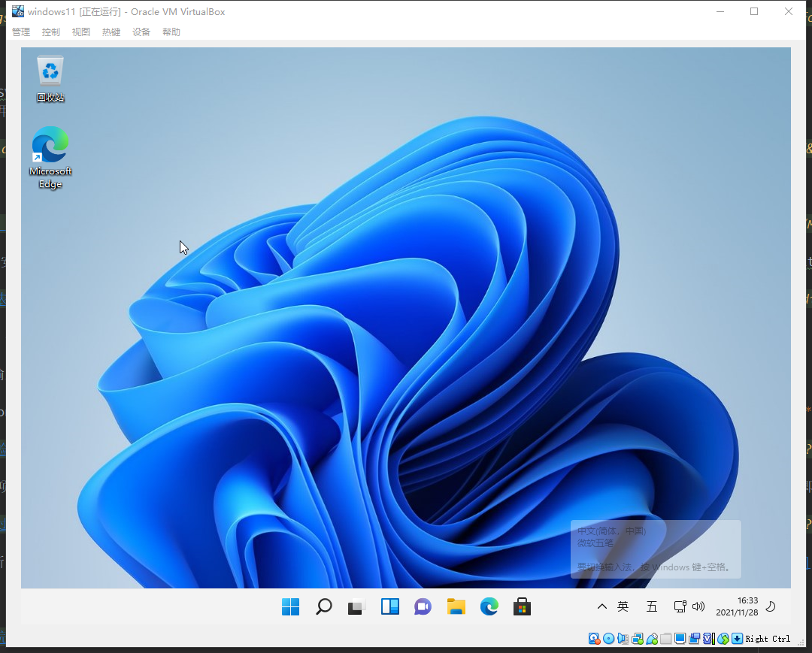Click the audio status icon in VirtualBox
This screenshot has width=812, height=653.
click(623, 639)
